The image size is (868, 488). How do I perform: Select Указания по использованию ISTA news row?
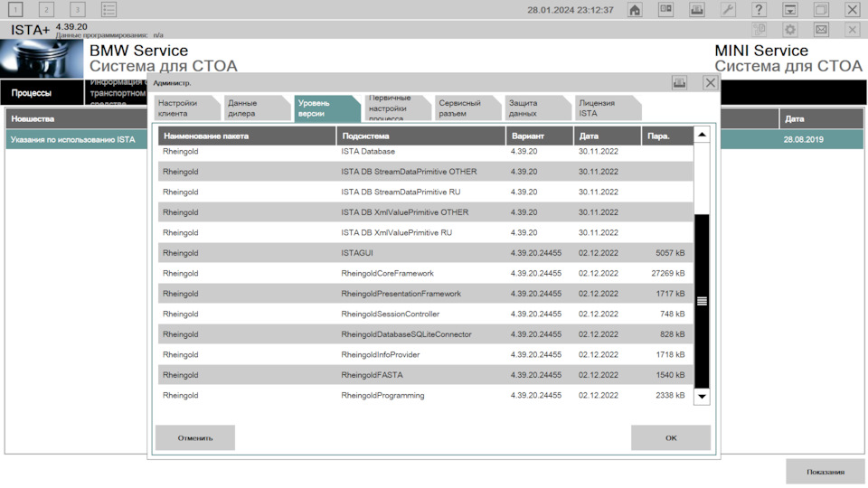click(x=76, y=139)
